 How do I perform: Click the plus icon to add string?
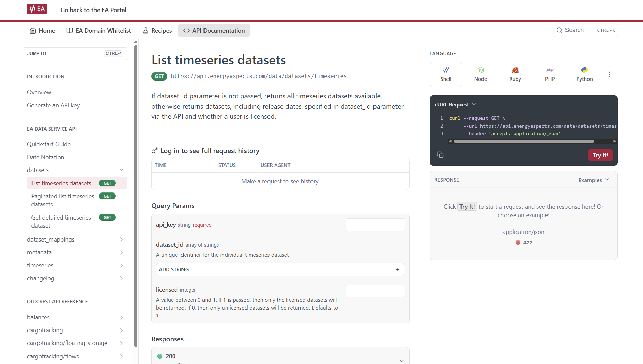point(398,270)
